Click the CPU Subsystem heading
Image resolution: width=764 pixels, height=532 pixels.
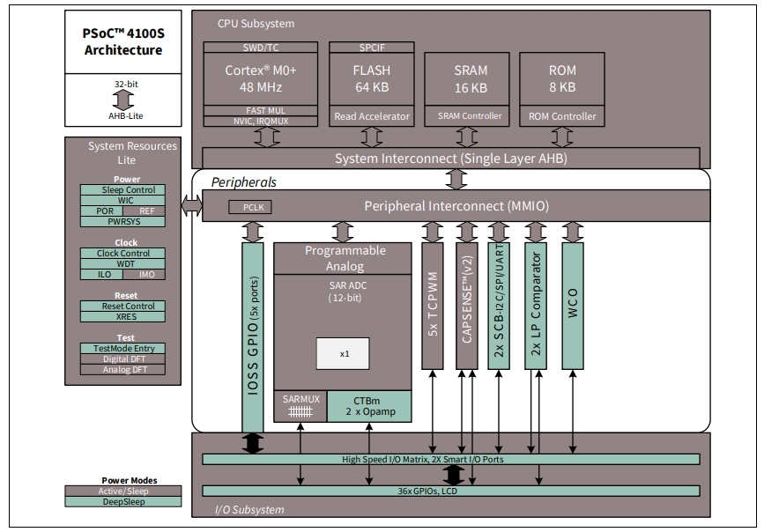click(256, 24)
